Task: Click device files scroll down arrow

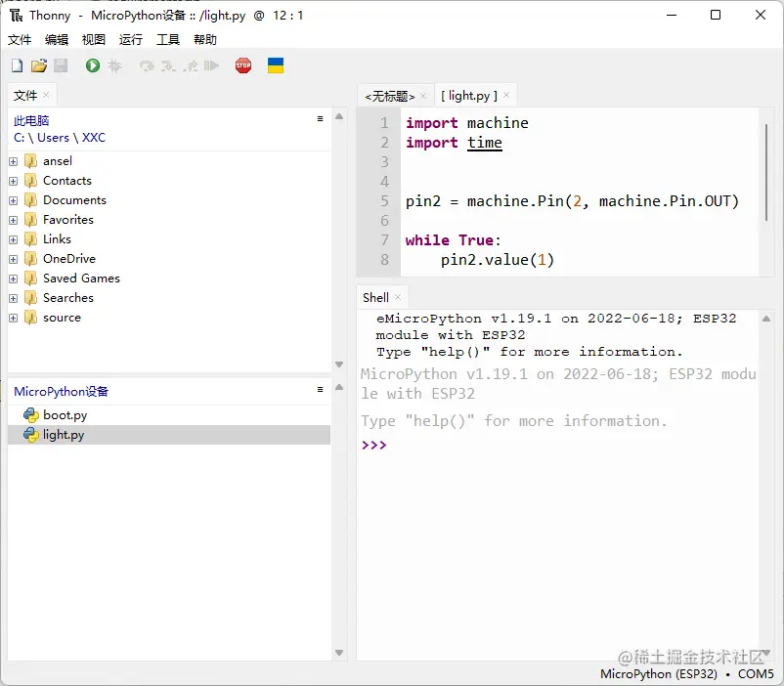Action: point(339,653)
